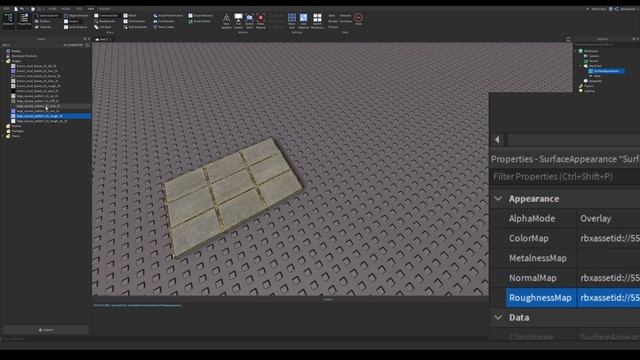Viewport: 640px width, 360px height.
Task: Collapse the Images folder in Asset Manager
Action: click(2, 61)
